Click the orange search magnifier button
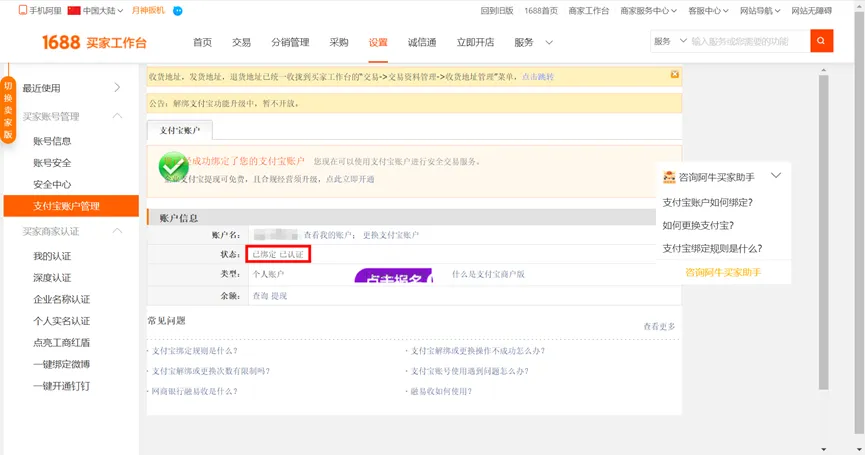Viewport: 865px width, 455px height. click(821, 41)
